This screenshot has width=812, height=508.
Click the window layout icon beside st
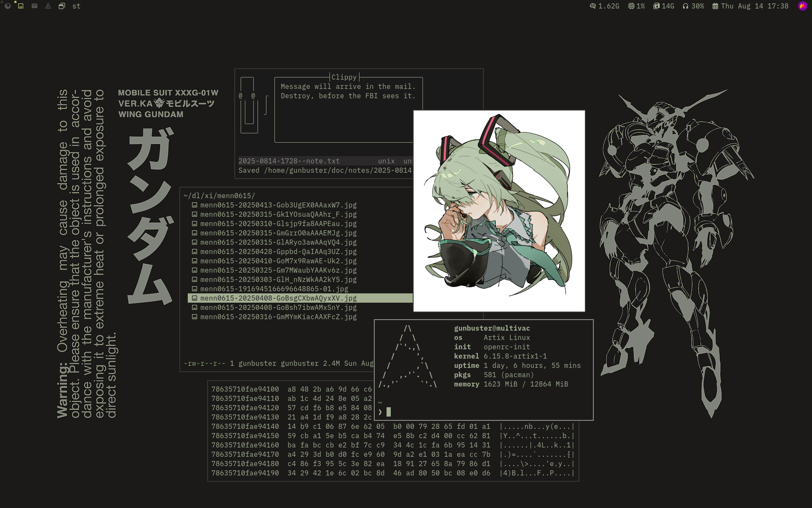[62, 6]
